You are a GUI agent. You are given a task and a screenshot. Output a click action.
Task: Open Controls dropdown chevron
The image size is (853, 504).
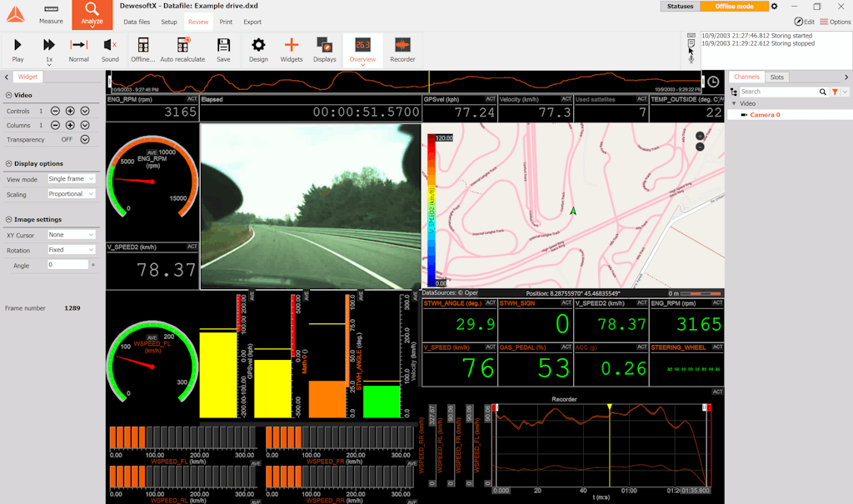(85, 111)
